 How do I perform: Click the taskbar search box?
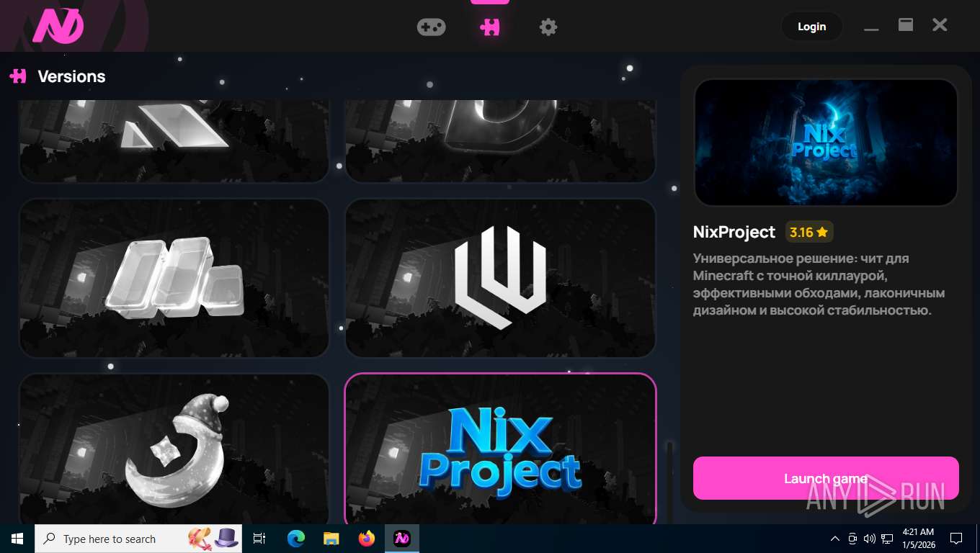point(138,539)
